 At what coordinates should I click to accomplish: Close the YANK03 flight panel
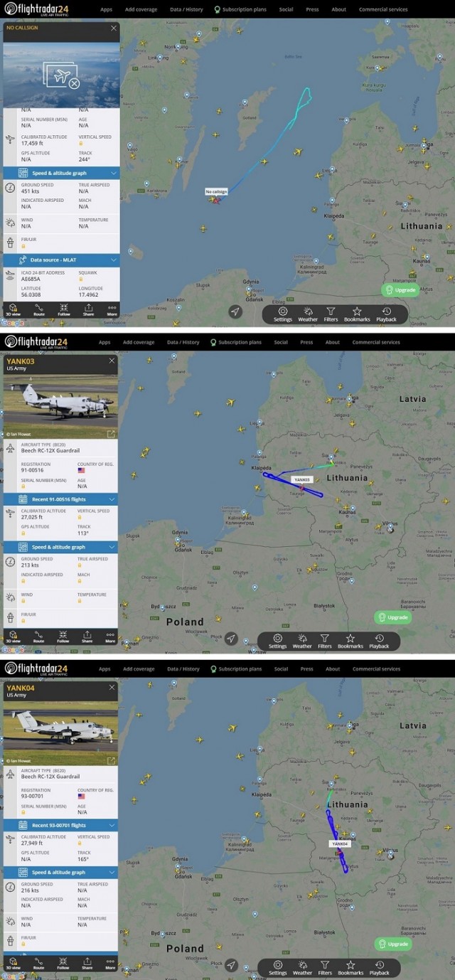pyautogui.click(x=112, y=361)
